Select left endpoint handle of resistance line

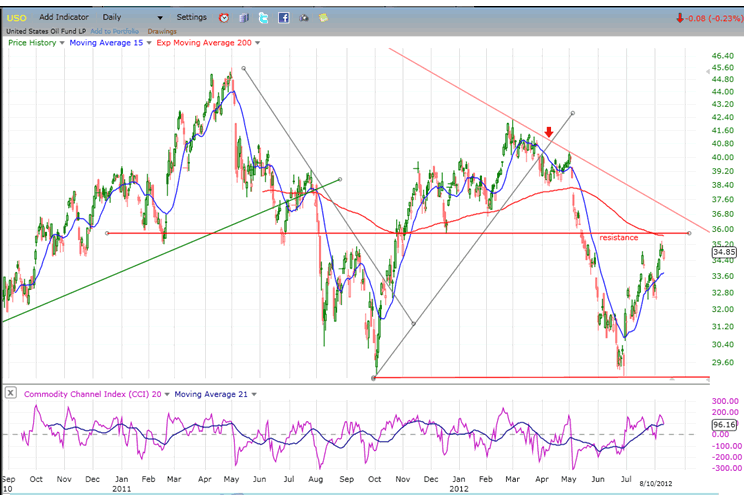point(107,233)
